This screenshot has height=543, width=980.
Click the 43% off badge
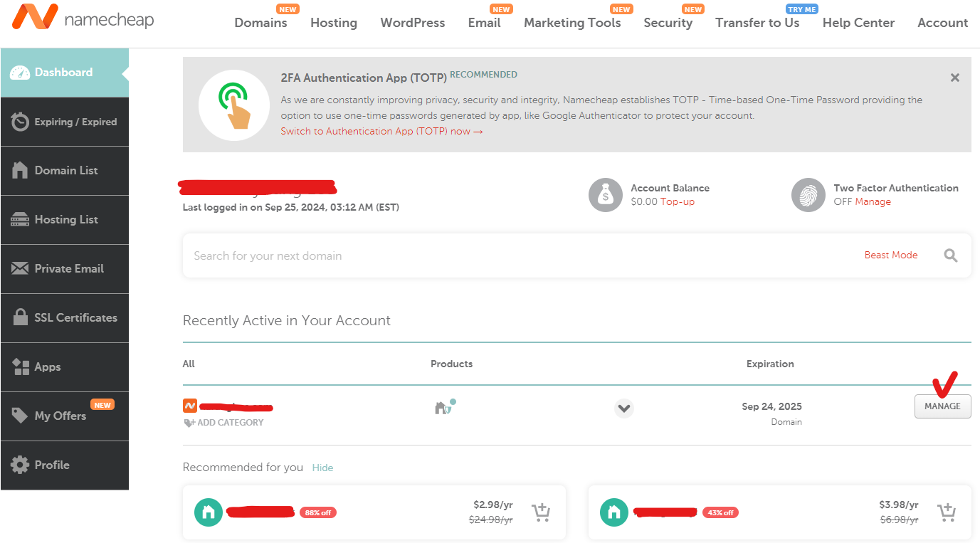click(720, 512)
